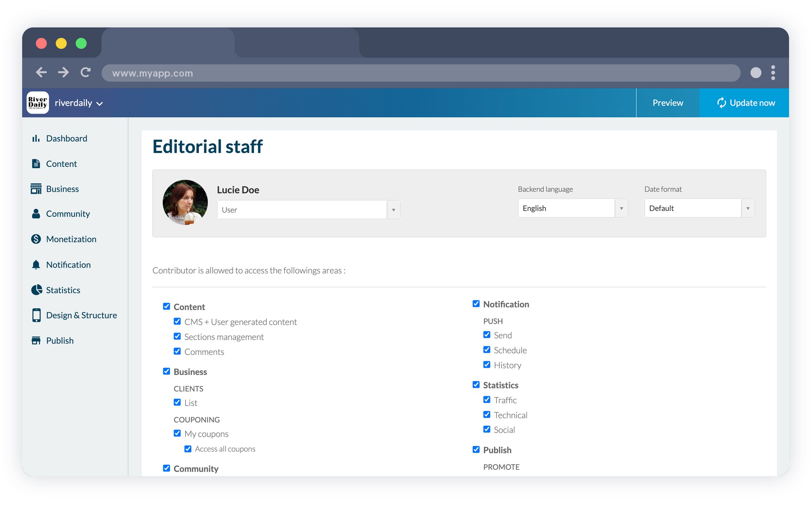This screenshot has width=812, height=508.
Task: Uncheck the Comments permission
Action: [177, 351]
